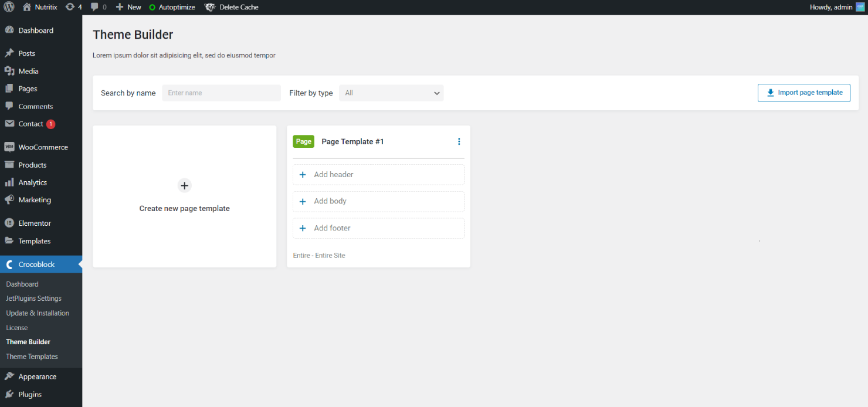Click the Posts pin icon
The image size is (868, 407).
coord(9,53)
